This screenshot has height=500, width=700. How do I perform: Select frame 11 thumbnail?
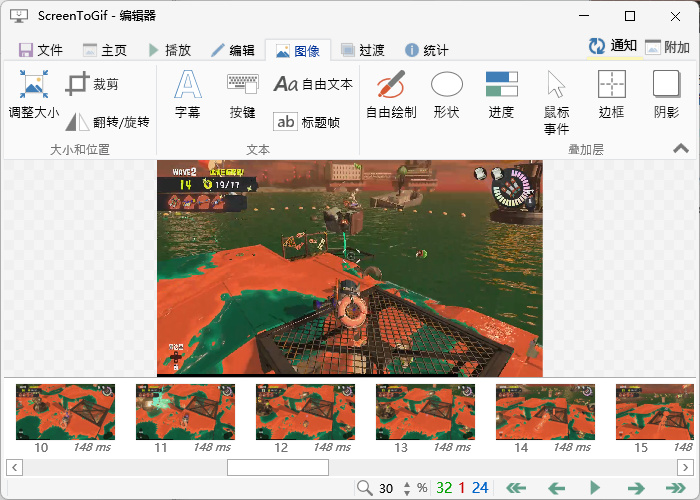coord(185,412)
